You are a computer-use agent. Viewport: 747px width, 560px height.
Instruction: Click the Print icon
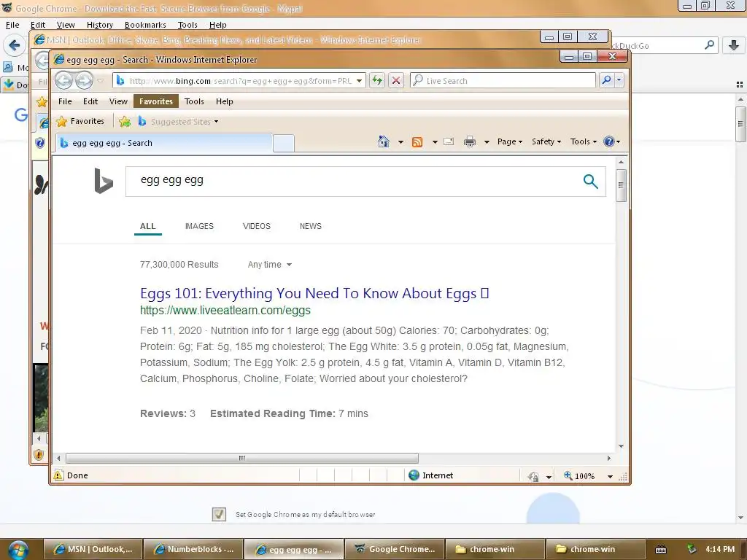470,141
